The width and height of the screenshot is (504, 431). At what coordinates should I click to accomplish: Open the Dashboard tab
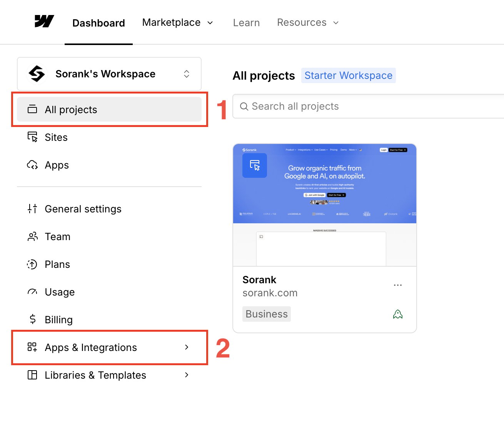98,23
